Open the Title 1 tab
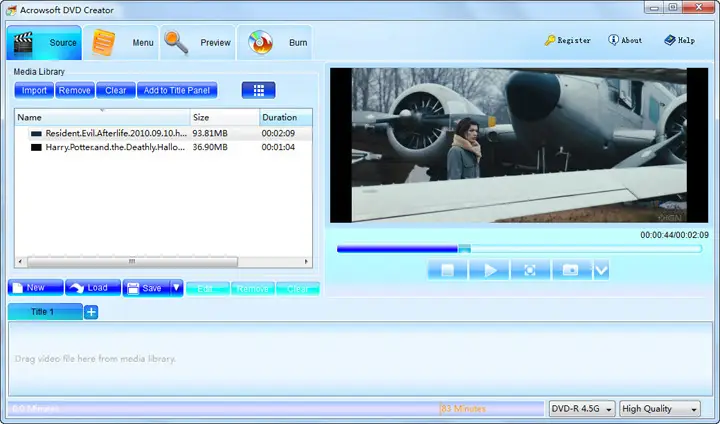 45,312
